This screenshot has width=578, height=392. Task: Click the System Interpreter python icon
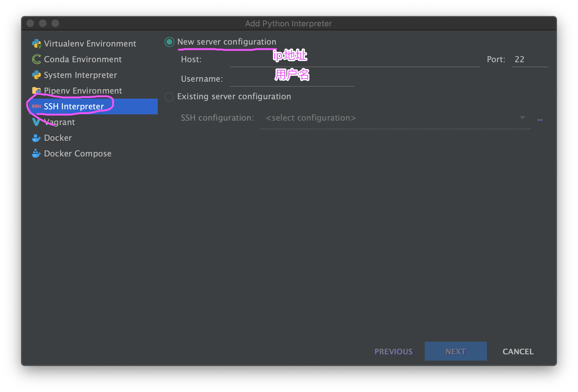click(36, 75)
